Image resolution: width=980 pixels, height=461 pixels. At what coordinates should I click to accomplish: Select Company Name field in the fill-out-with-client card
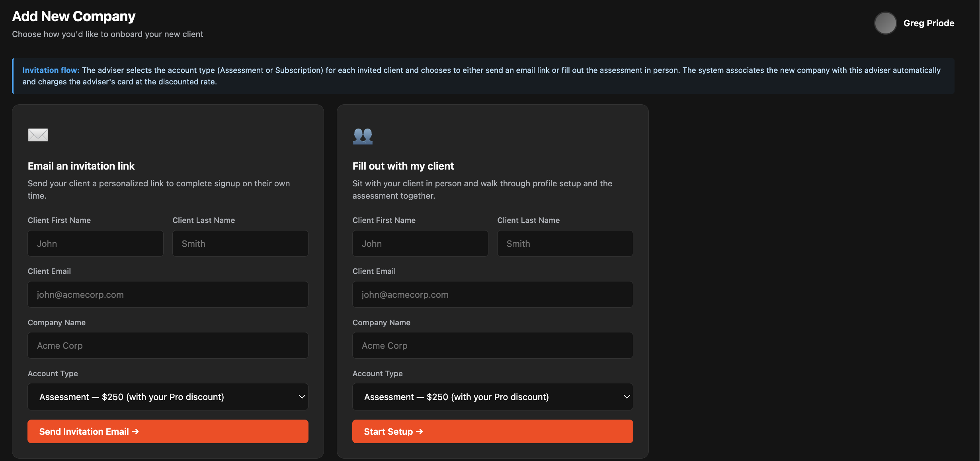click(x=493, y=346)
